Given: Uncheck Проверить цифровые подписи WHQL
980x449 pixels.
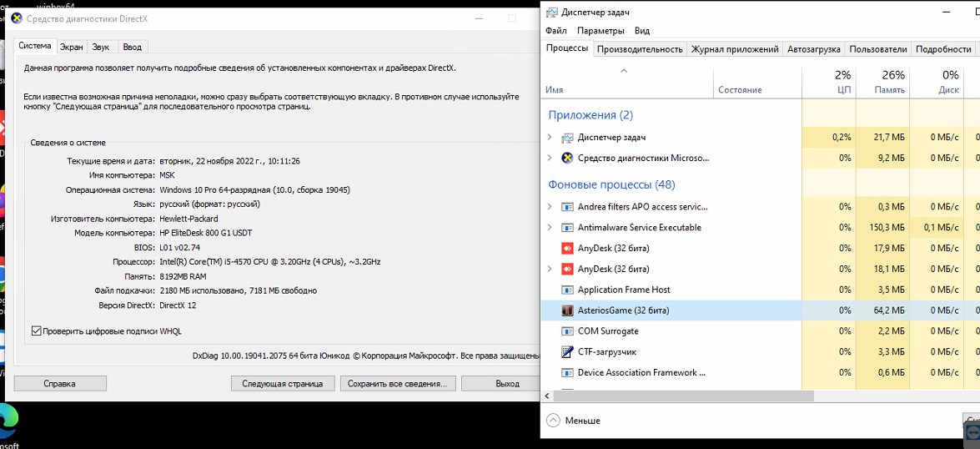Looking at the screenshot, I should coord(36,330).
